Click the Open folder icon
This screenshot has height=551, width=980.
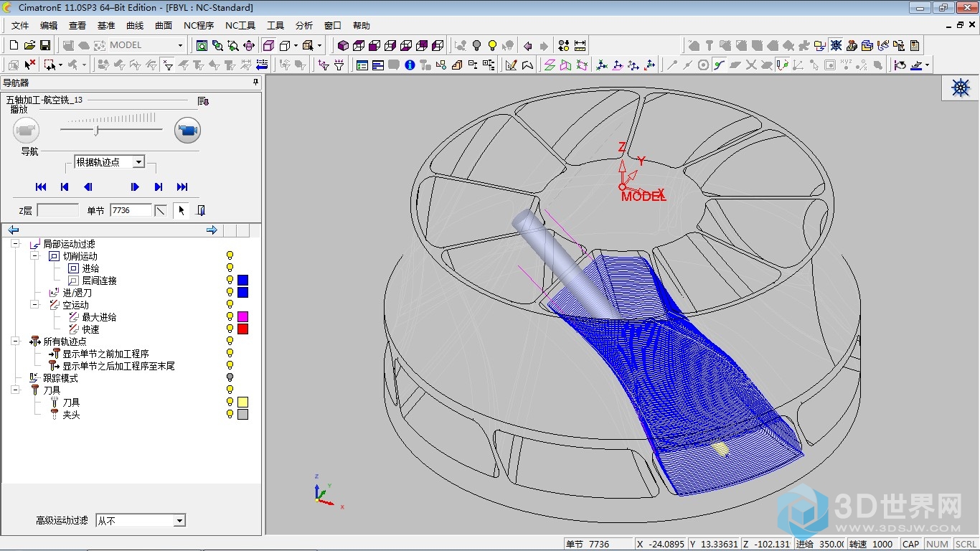coord(29,45)
